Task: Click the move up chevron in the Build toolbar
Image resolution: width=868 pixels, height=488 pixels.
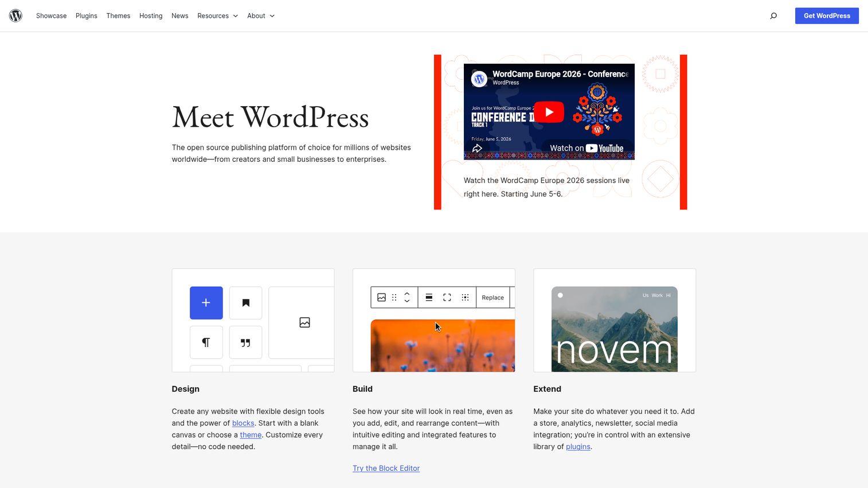Action: click(407, 294)
